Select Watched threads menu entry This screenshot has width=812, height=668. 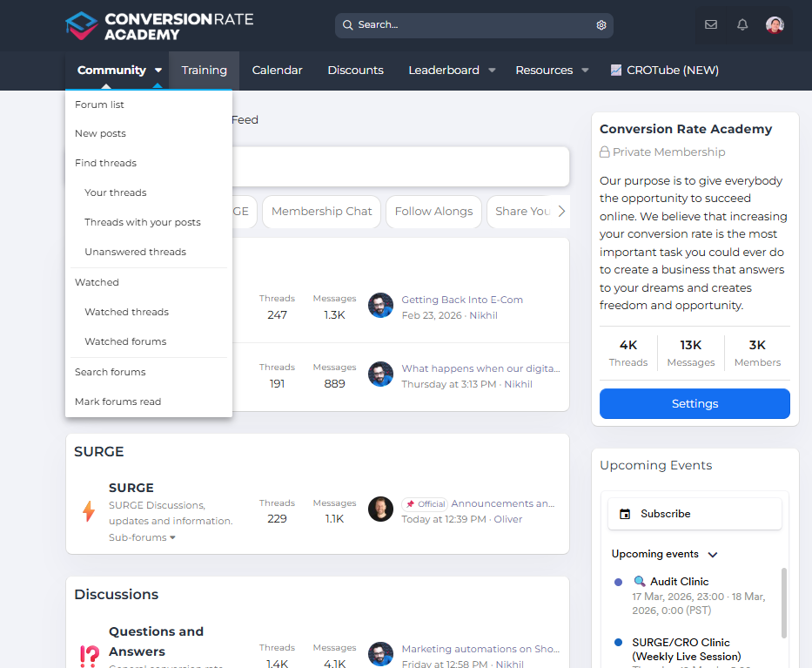149,312
